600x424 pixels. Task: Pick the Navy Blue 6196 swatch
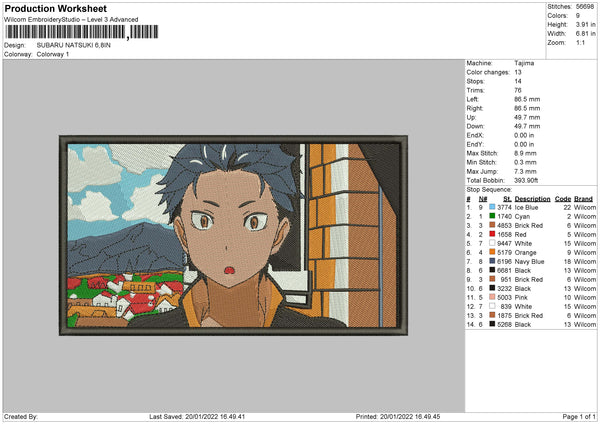(x=492, y=261)
